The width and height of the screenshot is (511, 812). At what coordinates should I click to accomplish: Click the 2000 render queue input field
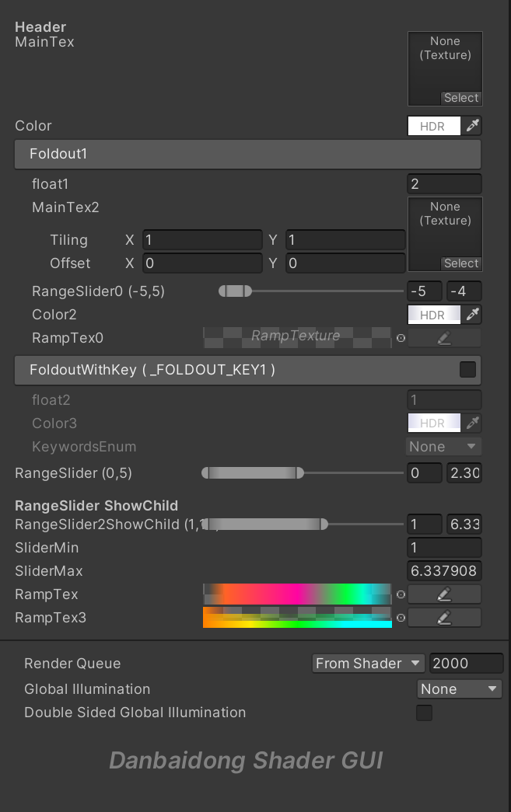pos(466,663)
